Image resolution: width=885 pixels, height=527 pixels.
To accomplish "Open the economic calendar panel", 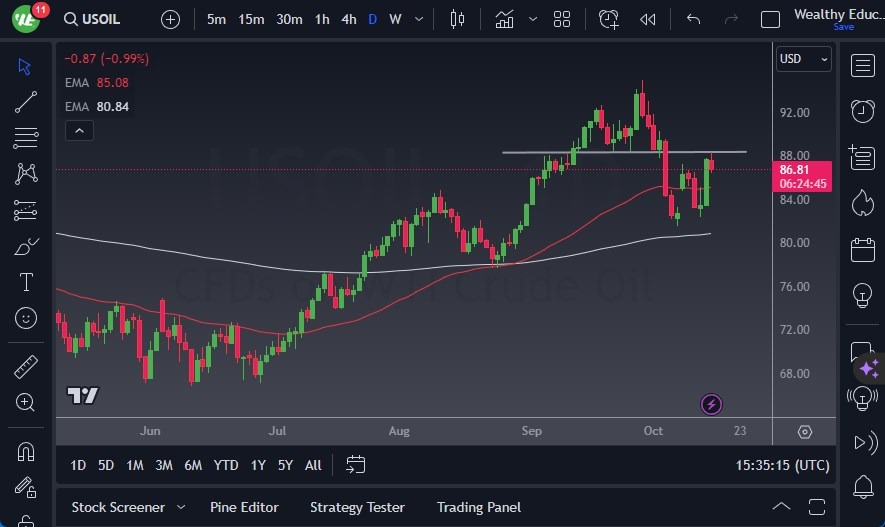I will click(862, 249).
